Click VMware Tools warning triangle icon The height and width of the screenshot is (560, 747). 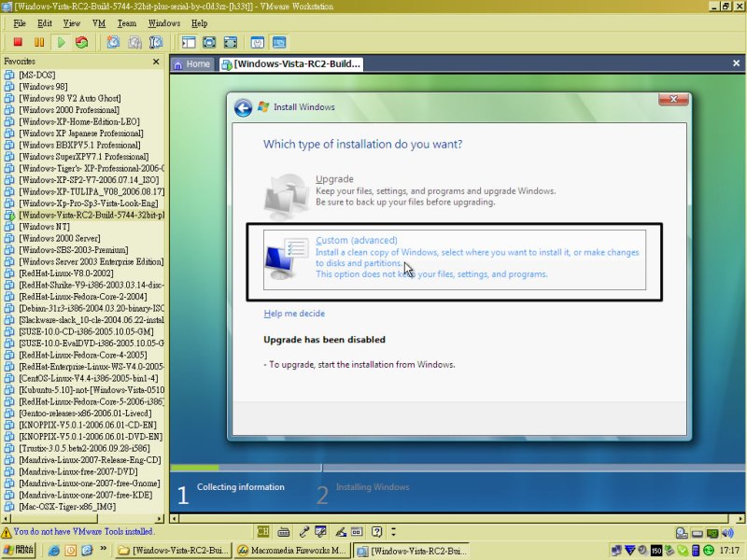[7, 532]
